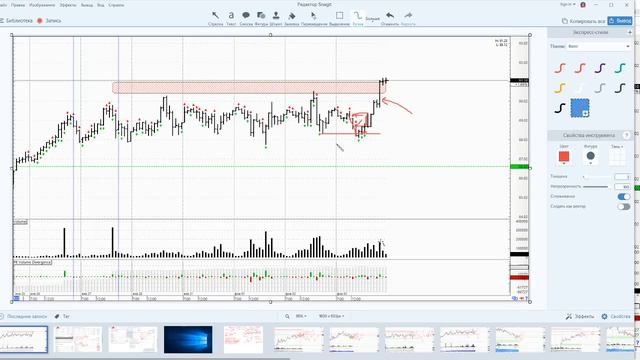This screenshot has width=640, height=360.
Task: Open the second tray thumbnail
Action: 78,339
